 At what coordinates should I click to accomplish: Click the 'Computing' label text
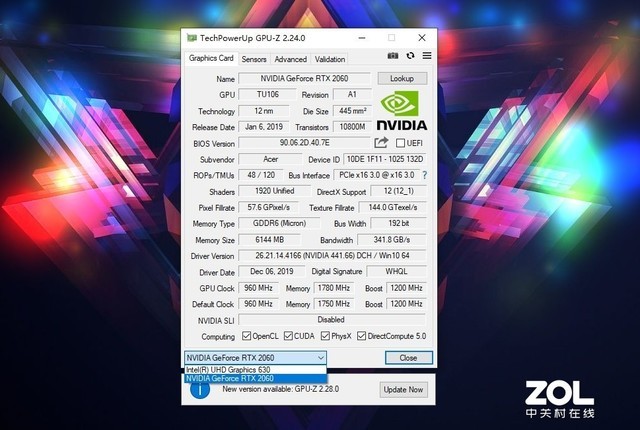click(x=218, y=337)
